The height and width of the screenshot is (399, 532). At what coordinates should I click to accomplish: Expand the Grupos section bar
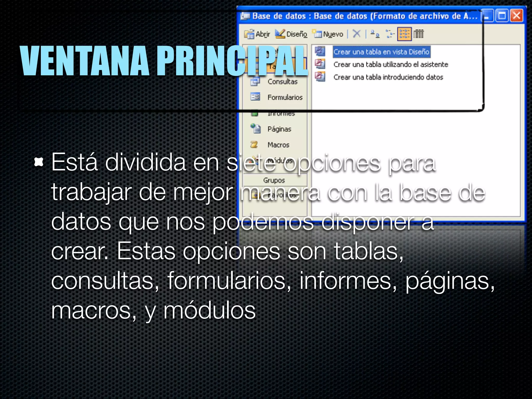[274, 180]
